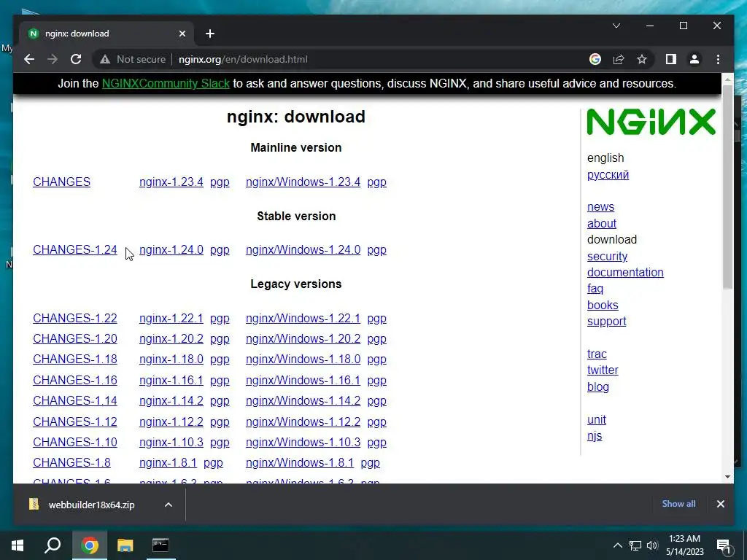Go back to the previous page

point(29,59)
